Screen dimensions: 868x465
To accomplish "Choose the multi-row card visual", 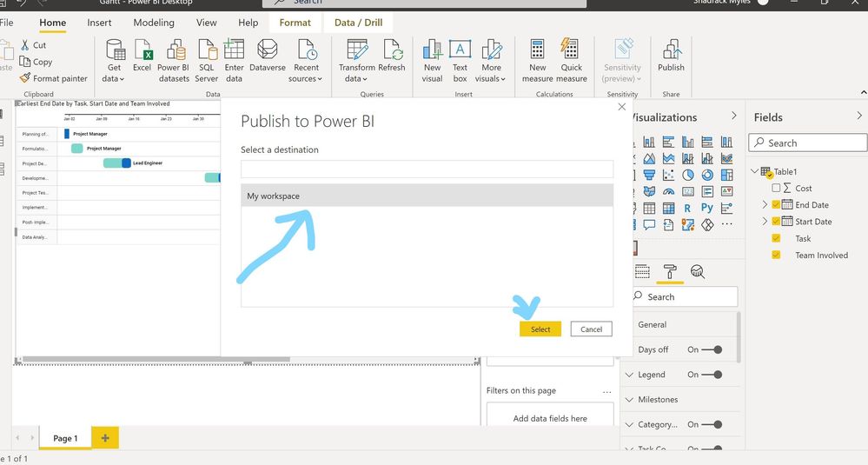I will pyautogui.click(x=707, y=191).
